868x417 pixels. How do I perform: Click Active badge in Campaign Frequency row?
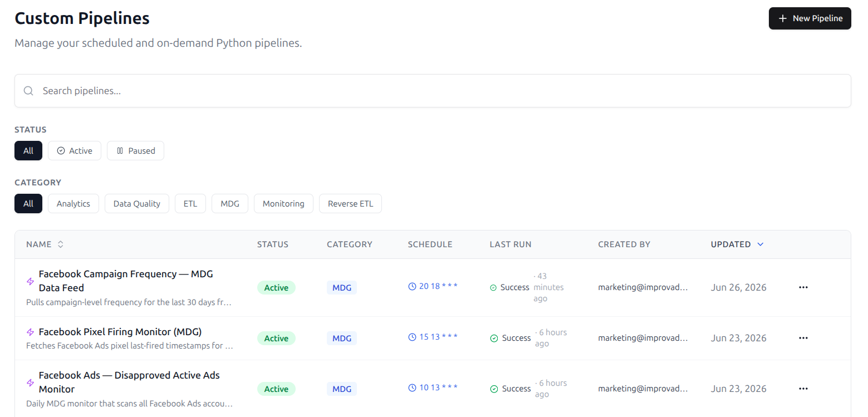[x=276, y=288]
